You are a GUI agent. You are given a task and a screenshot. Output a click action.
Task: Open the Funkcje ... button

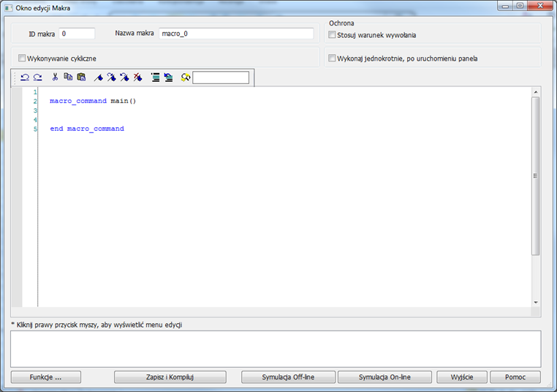click(46, 377)
